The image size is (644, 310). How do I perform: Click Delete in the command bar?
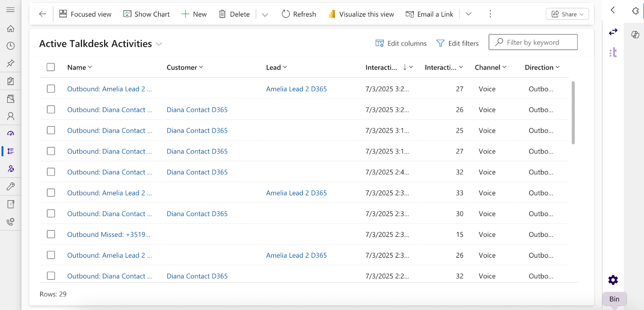(x=234, y=14)
